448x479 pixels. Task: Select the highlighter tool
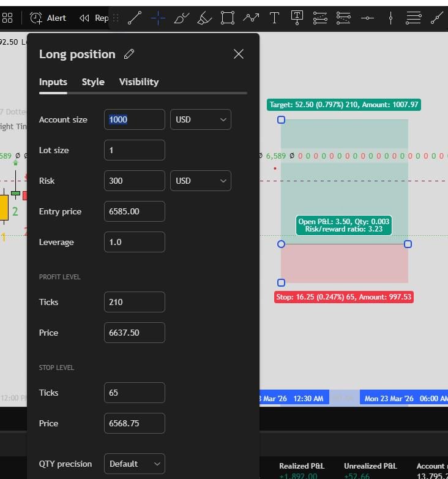pos(204,18)
